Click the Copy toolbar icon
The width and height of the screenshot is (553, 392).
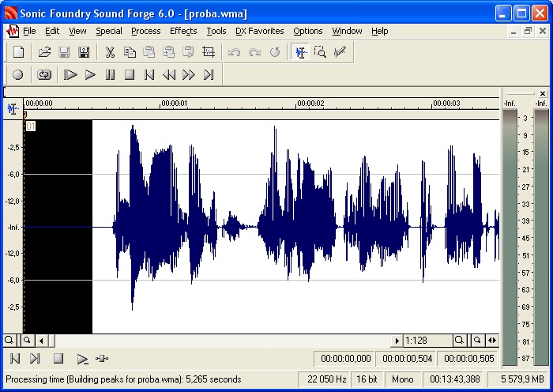coord(130,52)
